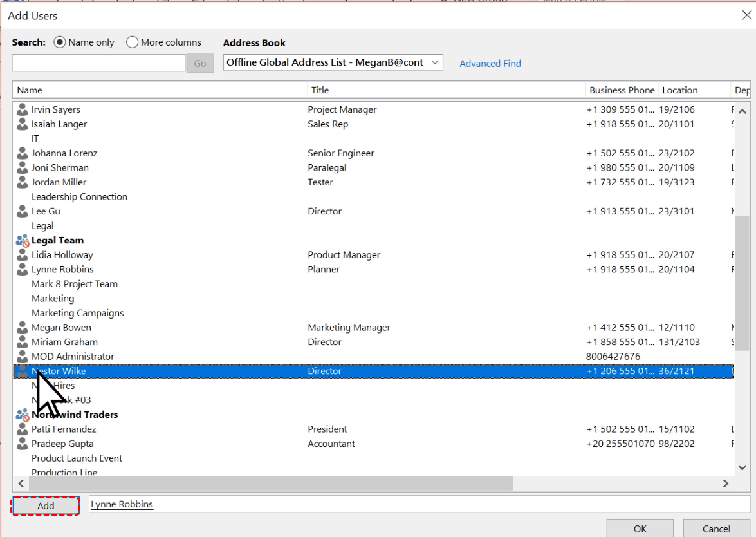Click the person icon beside Johanna Lorenz
Screen dimensions: 756x537
[x=23, y=153]
